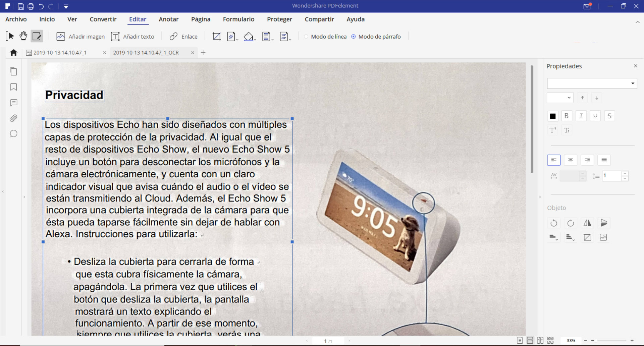Open the Inicio tab
The height and width of the screenshot is (346, 644).
47,19
